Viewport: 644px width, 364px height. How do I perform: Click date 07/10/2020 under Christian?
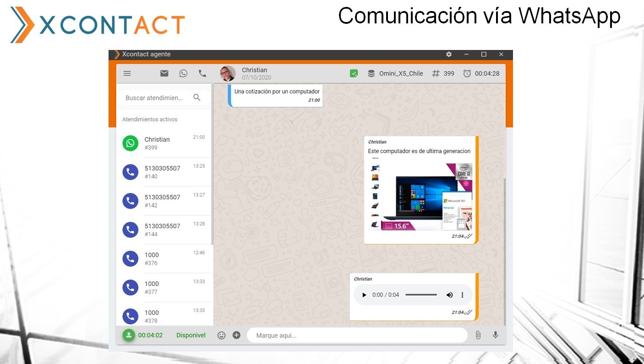point(257,77)
